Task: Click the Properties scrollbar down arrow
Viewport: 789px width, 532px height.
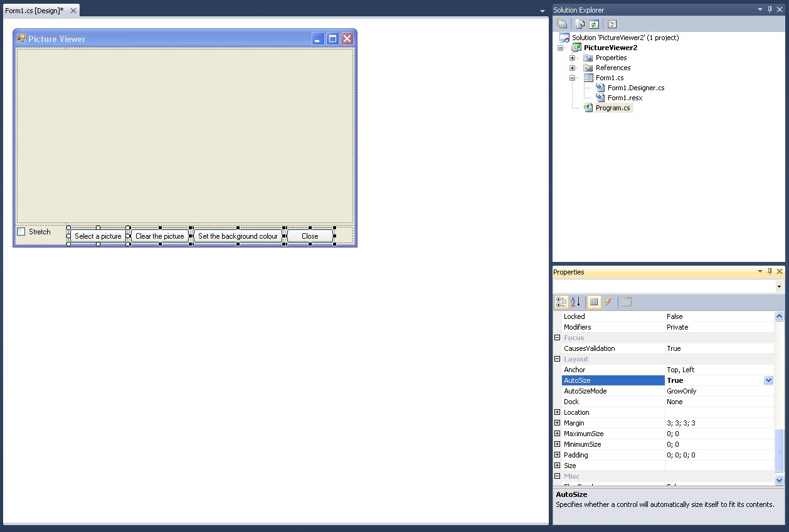Action: [x=780, y=480]
